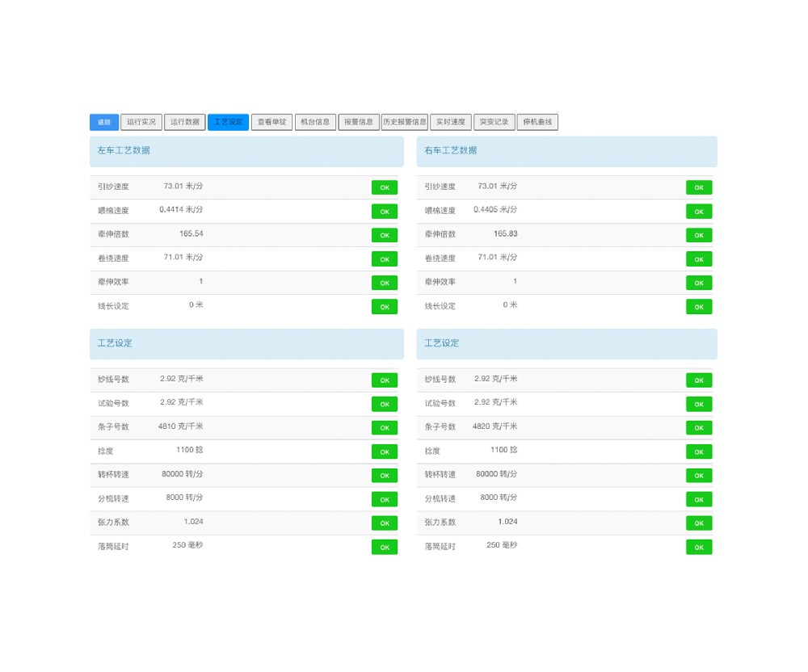This screenshot has width=808, height=672.
Task: Click OK beside right 喂棉速度 0.4405
Action: pyautogui.click(x=699, y=212)
